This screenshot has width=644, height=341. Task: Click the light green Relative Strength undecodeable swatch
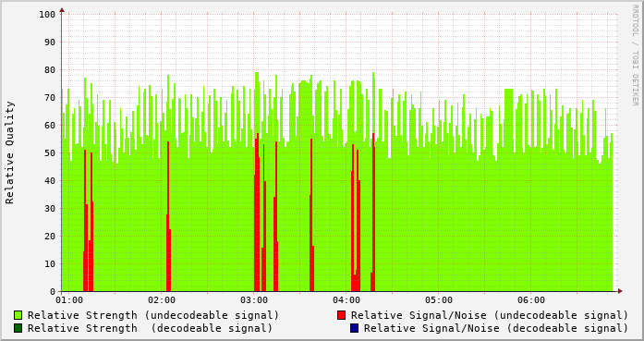(x=18, y=315)
